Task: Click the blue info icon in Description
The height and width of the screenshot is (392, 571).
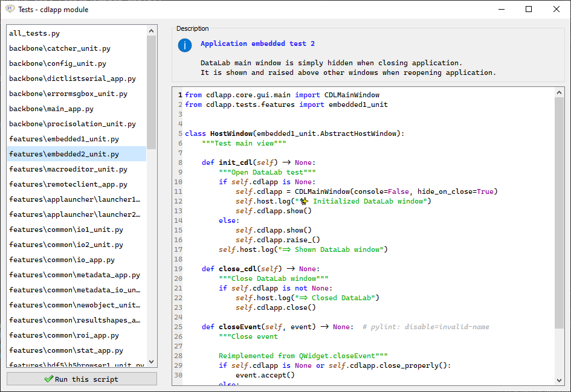Action: coord(185,45)
